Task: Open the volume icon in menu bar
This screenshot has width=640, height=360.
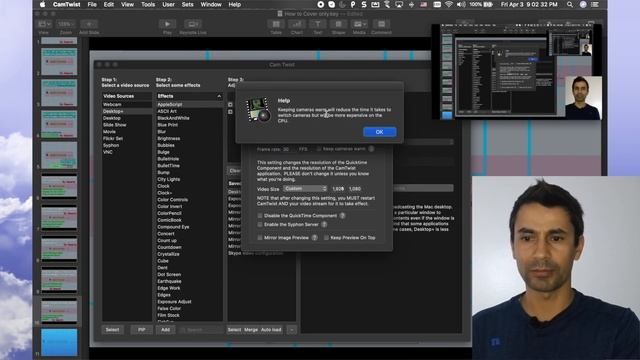Action: [x=461, y=4]
